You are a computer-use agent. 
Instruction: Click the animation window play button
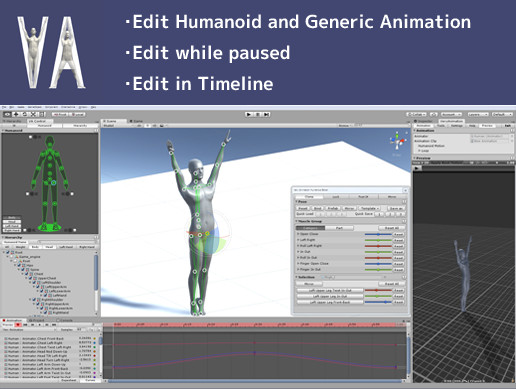[39, 325]
